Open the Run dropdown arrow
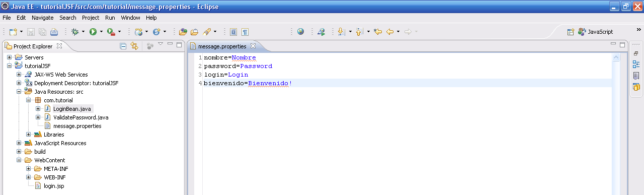Viewport: 644px width, 195px height. (x=101, y=32)
